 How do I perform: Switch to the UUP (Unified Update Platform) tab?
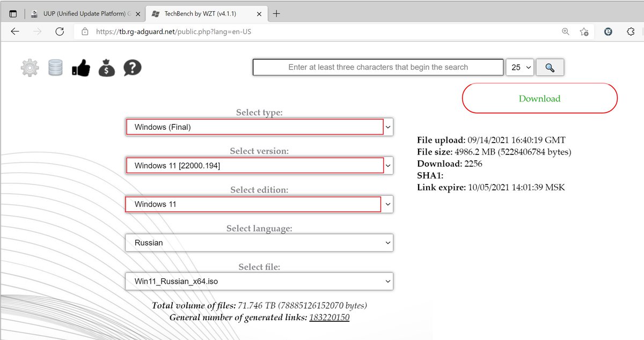click(85, 13)
